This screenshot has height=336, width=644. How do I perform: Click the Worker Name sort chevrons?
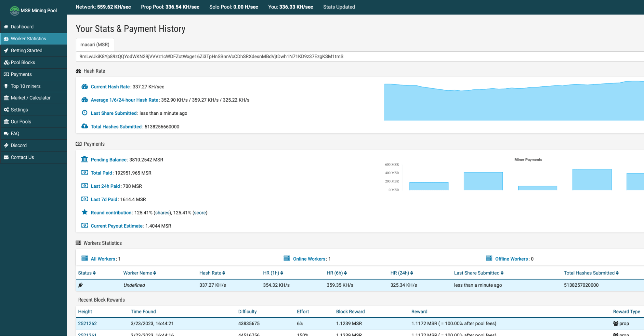coord(155,273)
